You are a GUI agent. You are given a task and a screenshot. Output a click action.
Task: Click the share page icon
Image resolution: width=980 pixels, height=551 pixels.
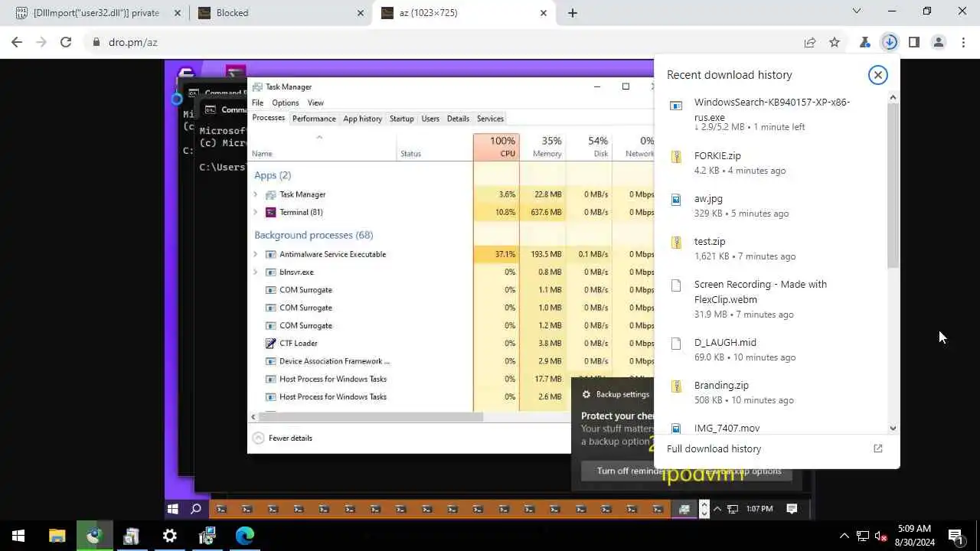coord(810,43)
